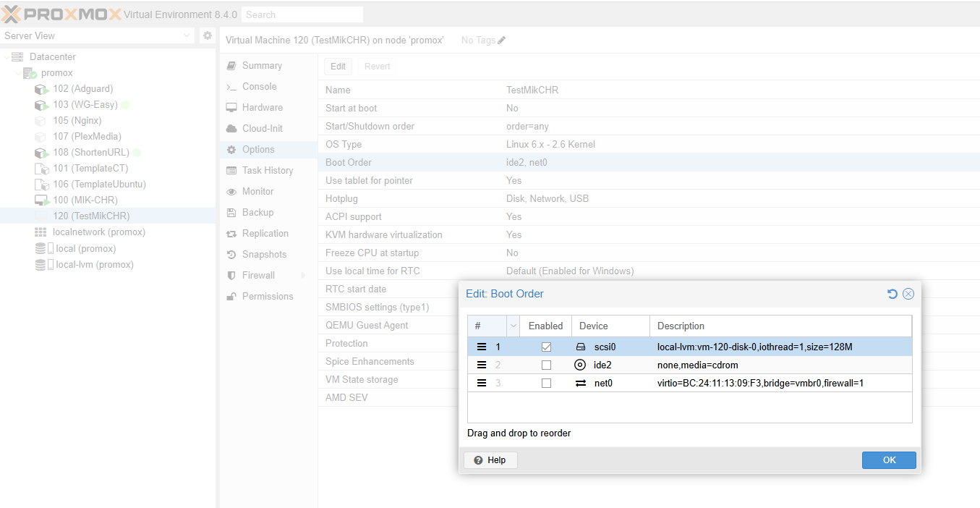Screen dimensions: 980x508
Task: Open the # column header dropdown arrow
Action: tap(514, 326)
